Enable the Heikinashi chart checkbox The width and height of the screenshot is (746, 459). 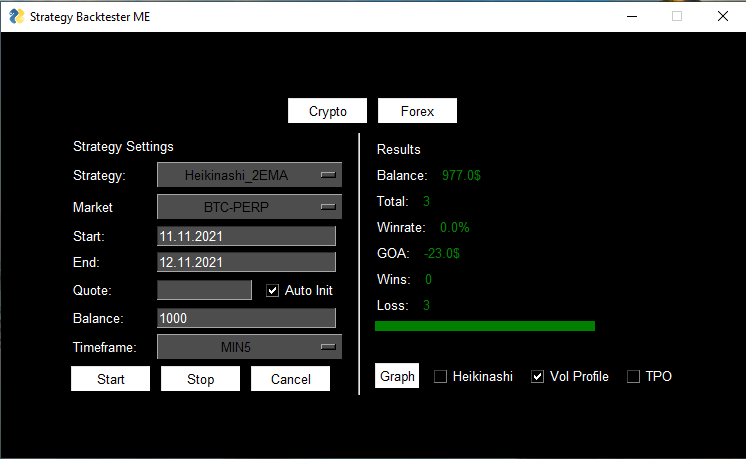pyautogui.click(x=441, y=377)
